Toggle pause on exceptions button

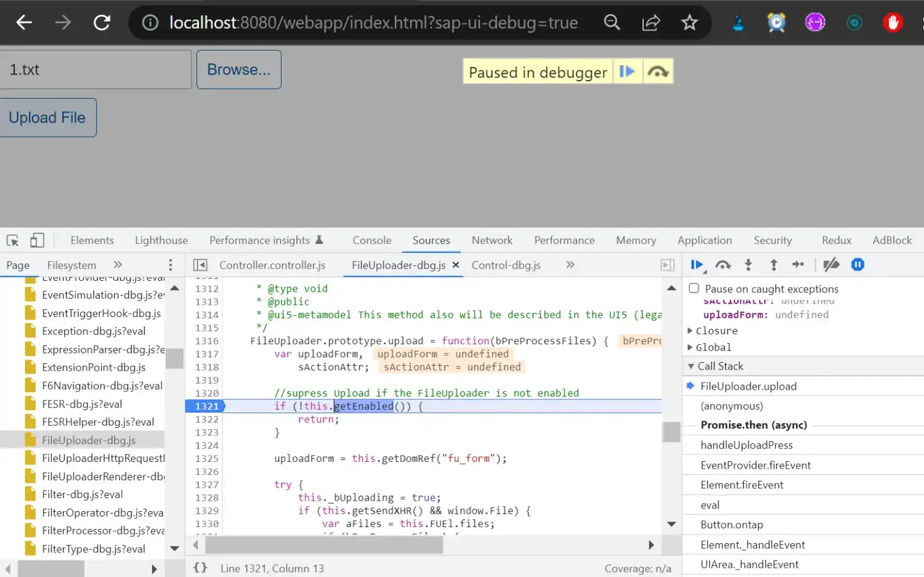click(857, 265)
